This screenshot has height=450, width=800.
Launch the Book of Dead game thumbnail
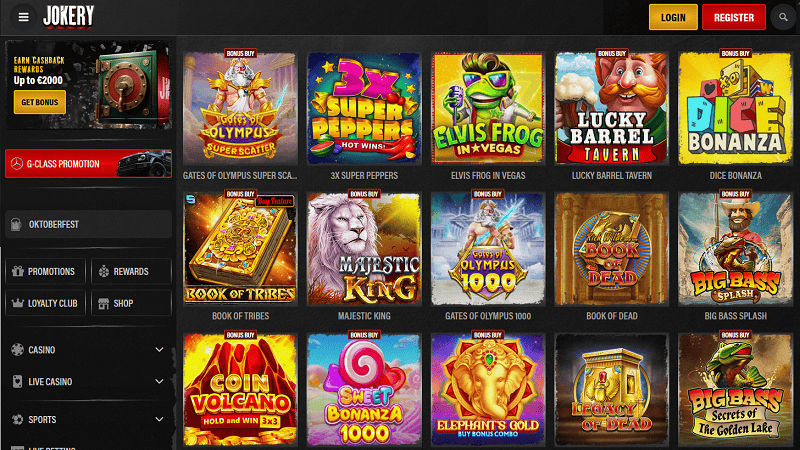pos(612,249)
